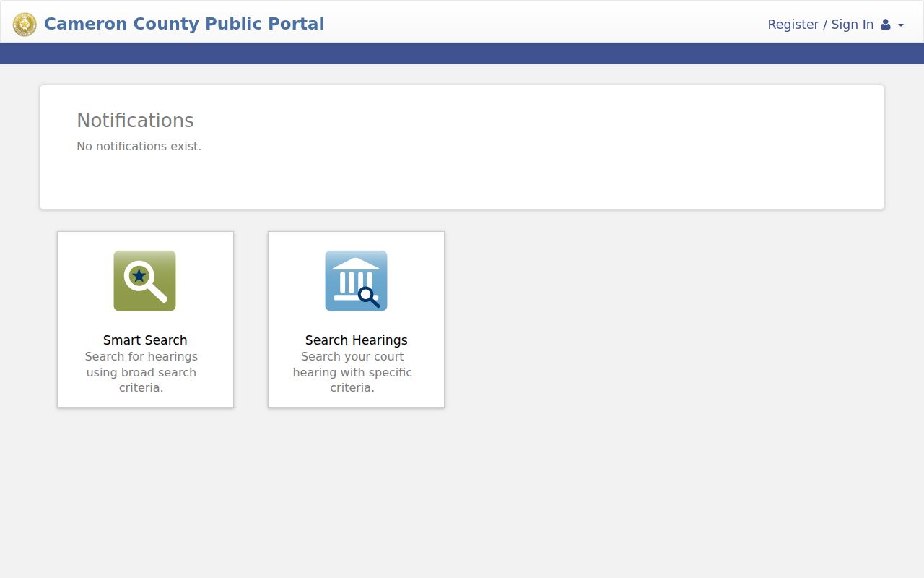Click 'Search your court hearing with specific criteria' description

point(352,372)
